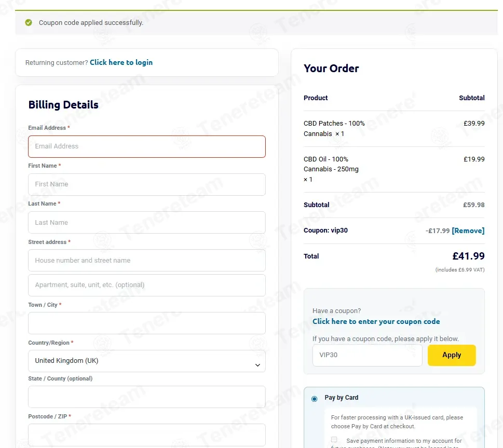The image size is (503, 448).
Task: Click the 'Street address' field label
Action: coord(47,242)
